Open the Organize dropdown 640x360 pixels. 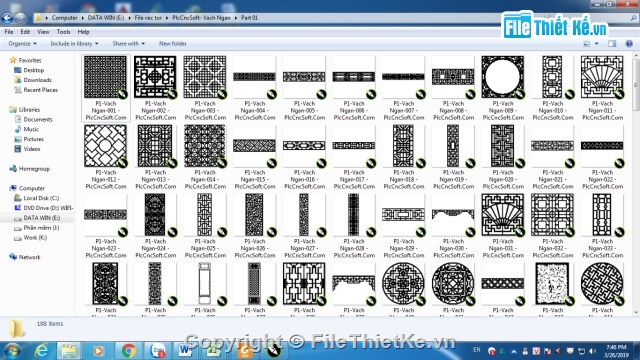pyautogui.click(x=22, y=43)
